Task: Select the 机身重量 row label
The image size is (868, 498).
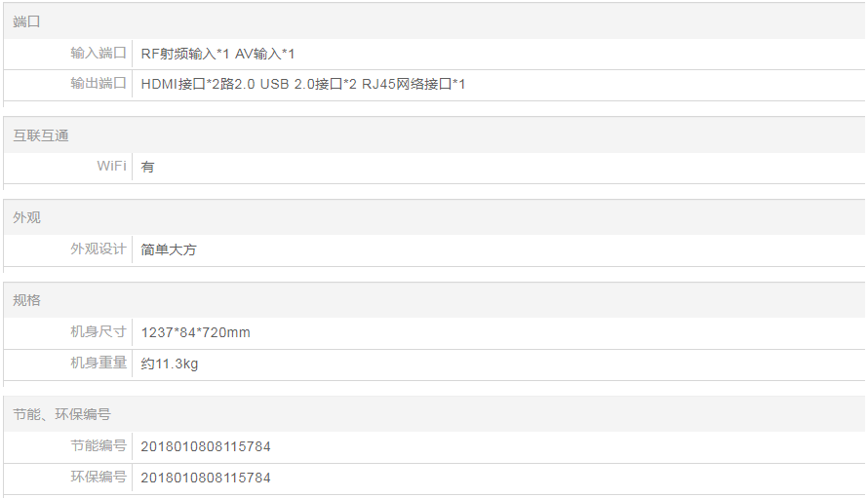Action: click(x=99, y=364)
